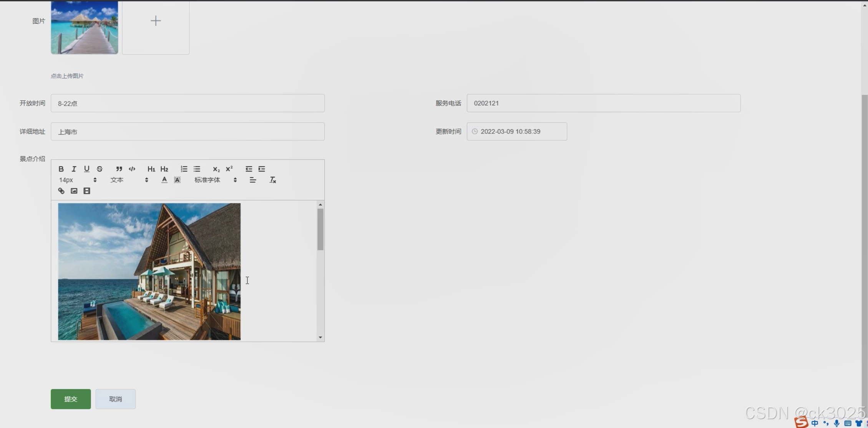Image resolution: width=868 pixels, height=428 pixels.
Task: Insert an ordered numbered list
Action: coord(184,169)
